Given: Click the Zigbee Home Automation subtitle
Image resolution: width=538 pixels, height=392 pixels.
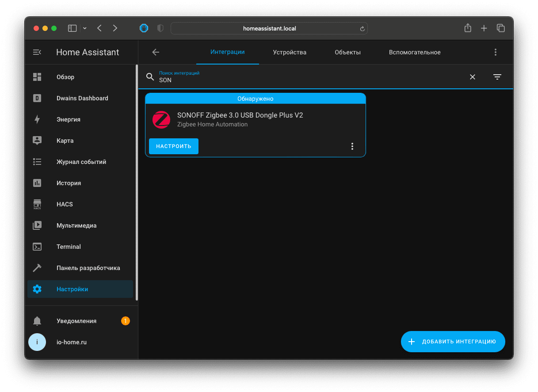Looking at the screenshot, I should point(212,125).
